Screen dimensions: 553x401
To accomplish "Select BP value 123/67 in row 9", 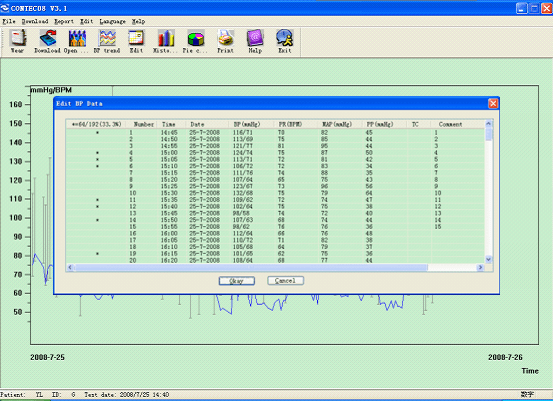I will point(243,186).
